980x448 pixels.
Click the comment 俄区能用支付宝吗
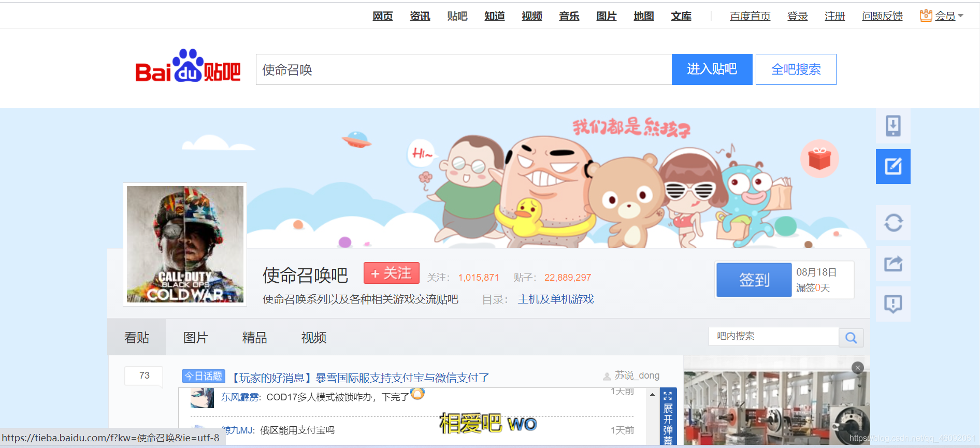(297, 430)
